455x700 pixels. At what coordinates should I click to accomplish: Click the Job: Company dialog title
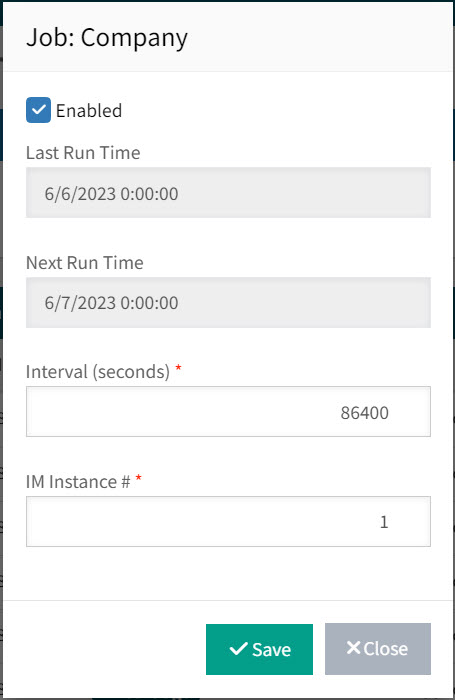tap(107, 38)
